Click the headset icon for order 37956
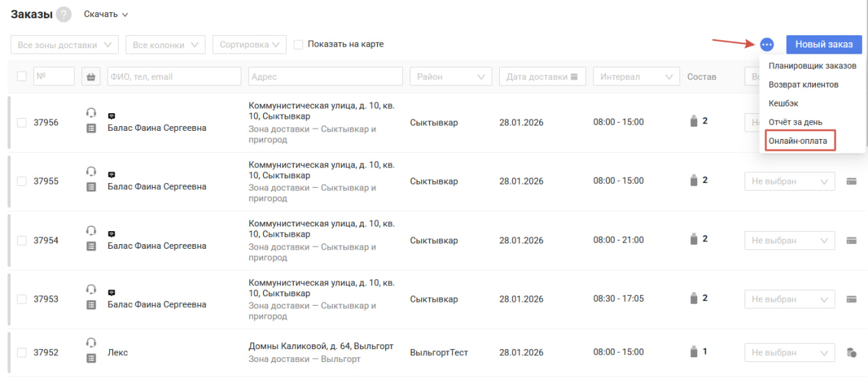868x379 pixels. pyautogui.click(x=91, y=113)
